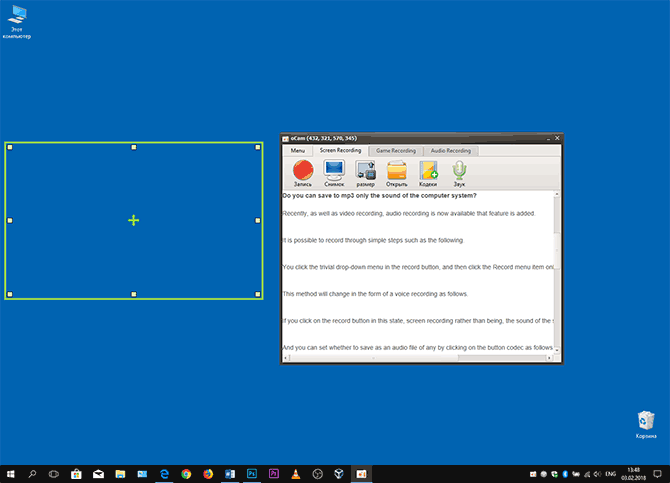Click the scroll-down arrow in oCam text panel
670x483 pixels.
pyautogui.click(x=556, y=350)
